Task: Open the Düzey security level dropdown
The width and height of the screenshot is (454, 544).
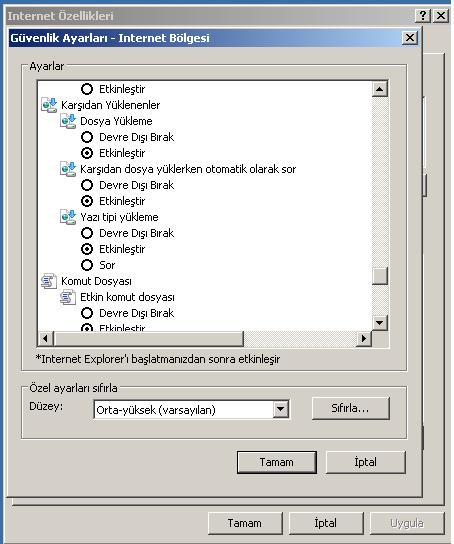Action: pos(281,409)
